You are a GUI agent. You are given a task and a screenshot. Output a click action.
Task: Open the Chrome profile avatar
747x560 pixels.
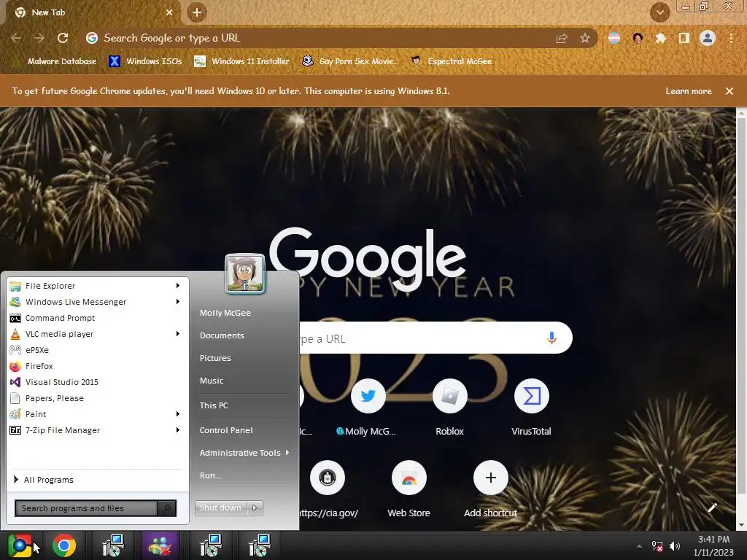[x=708, y=38]
